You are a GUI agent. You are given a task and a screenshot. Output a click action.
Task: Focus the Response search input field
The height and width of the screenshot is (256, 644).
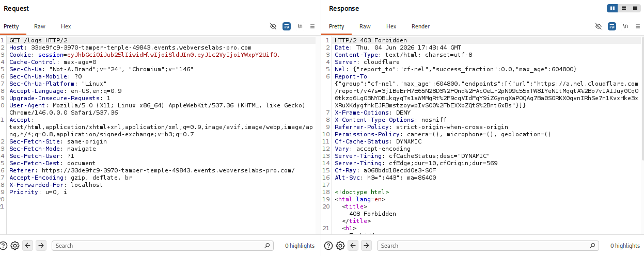coord(488,246)
